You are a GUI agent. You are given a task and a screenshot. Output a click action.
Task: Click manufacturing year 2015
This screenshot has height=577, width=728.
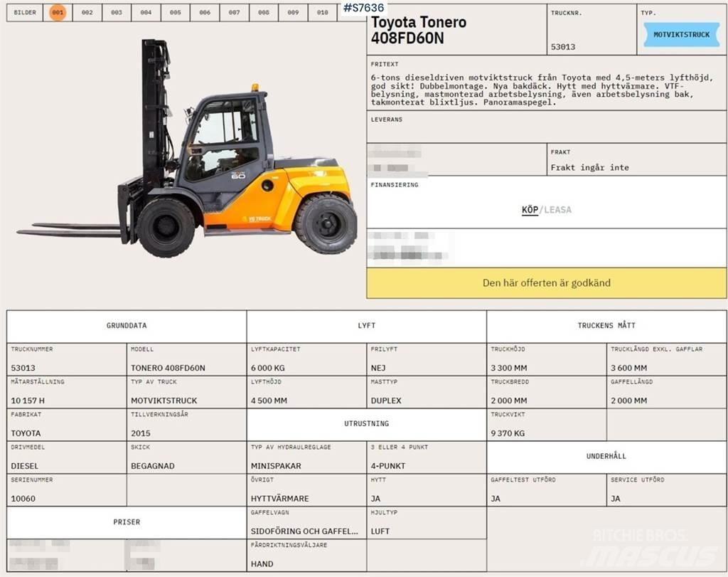(141, 433)
